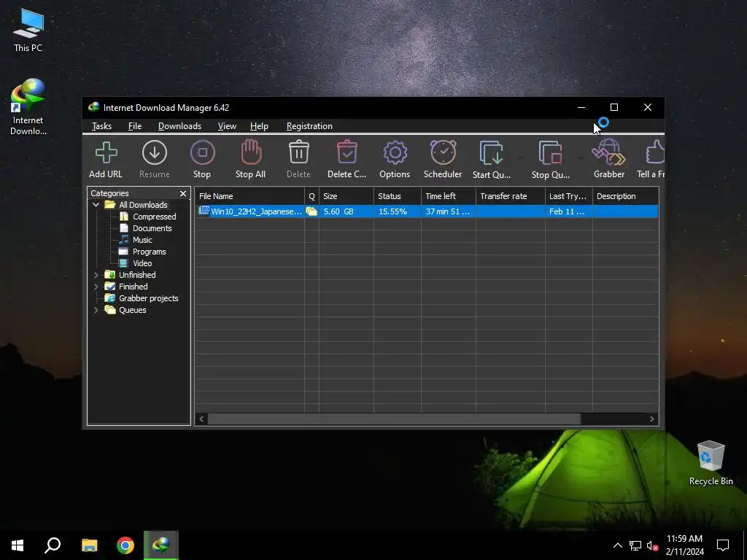Sort by Transfer rate column header
The image size is (747, 560).
pyautogui.click(x=510, y=196)
